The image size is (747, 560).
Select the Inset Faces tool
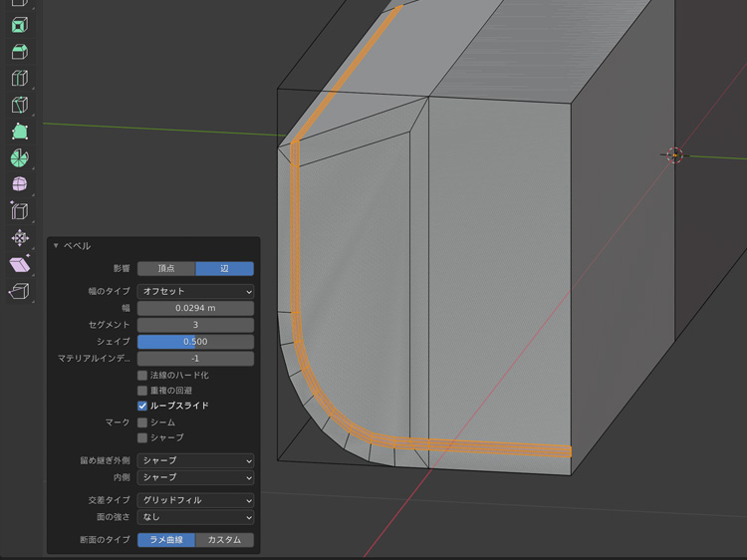pos(19,25)
